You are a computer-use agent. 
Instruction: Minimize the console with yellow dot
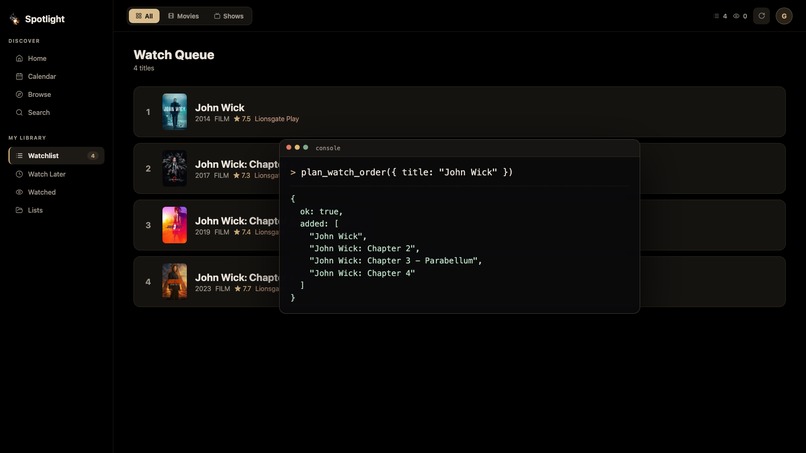[x=297, y=148]
